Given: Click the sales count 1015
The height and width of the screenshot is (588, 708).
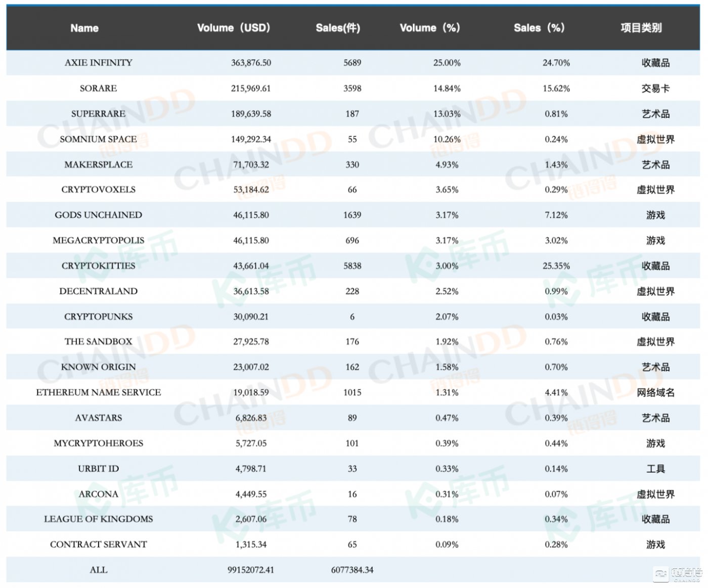Looking at the screenshot, I should (352, 392).
